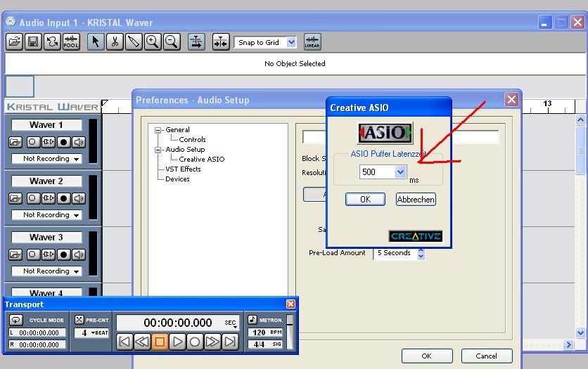588x369 pixels.
Task: Open Waver 2 Not Recording dropdown
Action: point(46,214)
